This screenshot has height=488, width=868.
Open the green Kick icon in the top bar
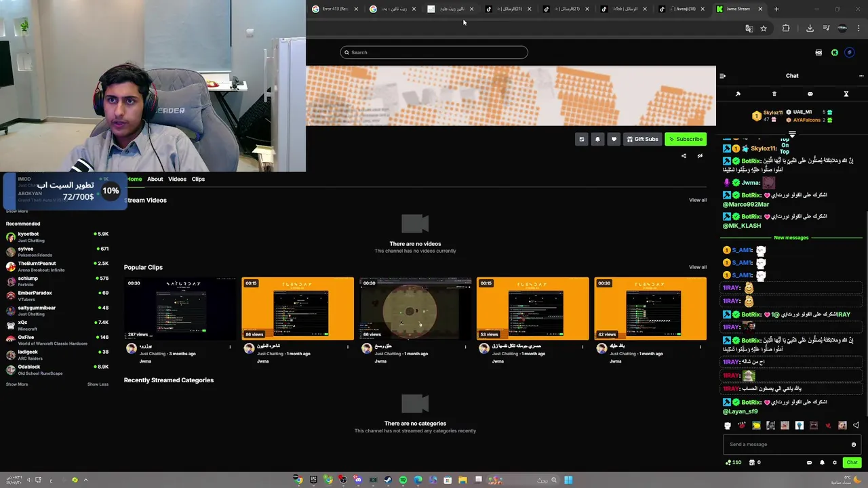point(835,52)
